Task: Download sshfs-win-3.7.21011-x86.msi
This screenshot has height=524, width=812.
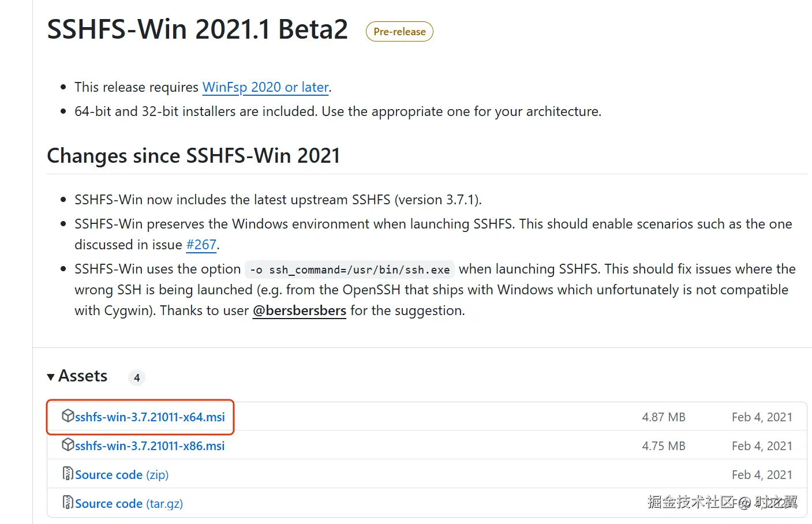Action: pyautogui.click(x=149, y=446)
